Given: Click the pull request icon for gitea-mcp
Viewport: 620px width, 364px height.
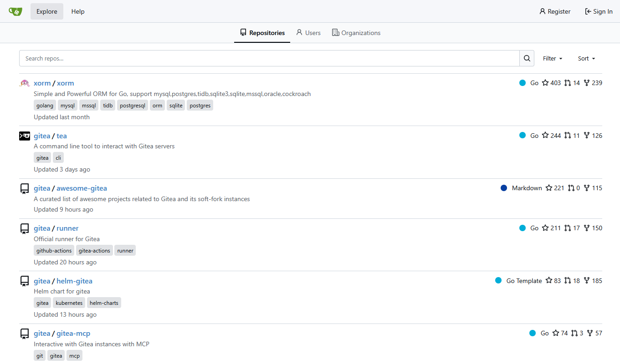Looking at the screenshot, I should click(x=574, y=333).
